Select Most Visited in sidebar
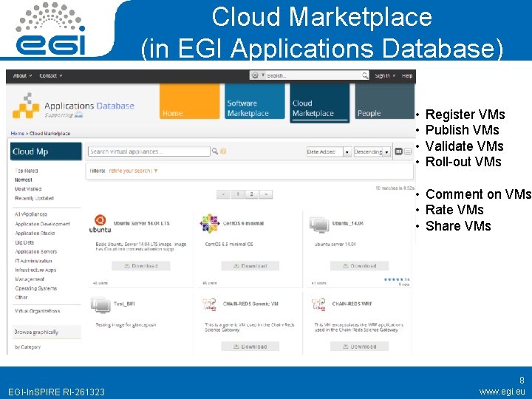 tap(28, 189)
